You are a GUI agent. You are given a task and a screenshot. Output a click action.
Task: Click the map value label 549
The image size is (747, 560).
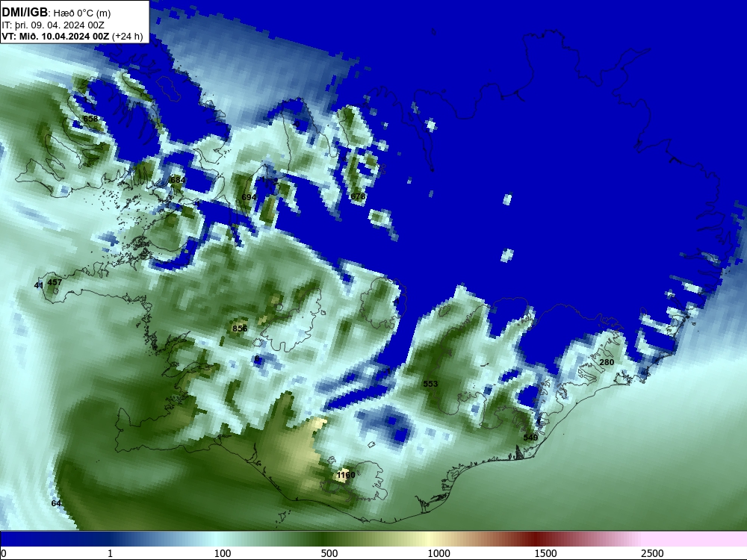[530, 438]
